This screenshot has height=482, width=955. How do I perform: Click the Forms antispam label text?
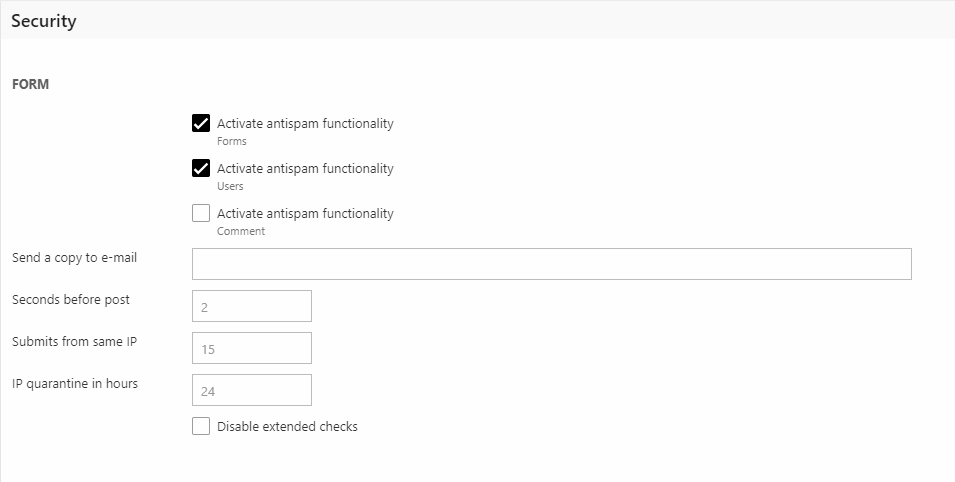pos(305,124)
